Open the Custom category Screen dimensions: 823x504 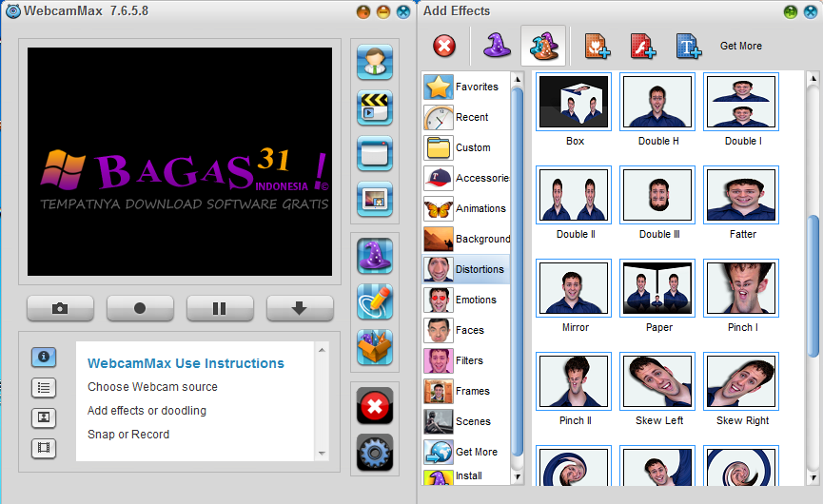point(465,147)
